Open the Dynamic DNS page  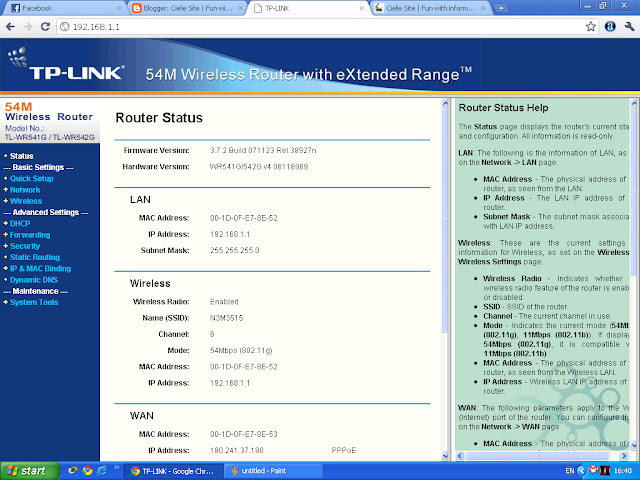(34, 280)
